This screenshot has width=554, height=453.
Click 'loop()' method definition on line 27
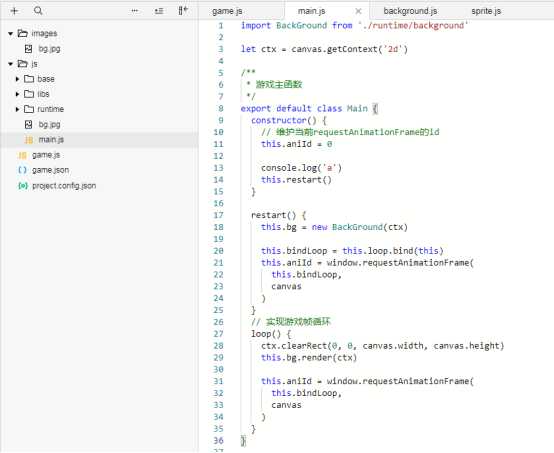click(266, 334)
